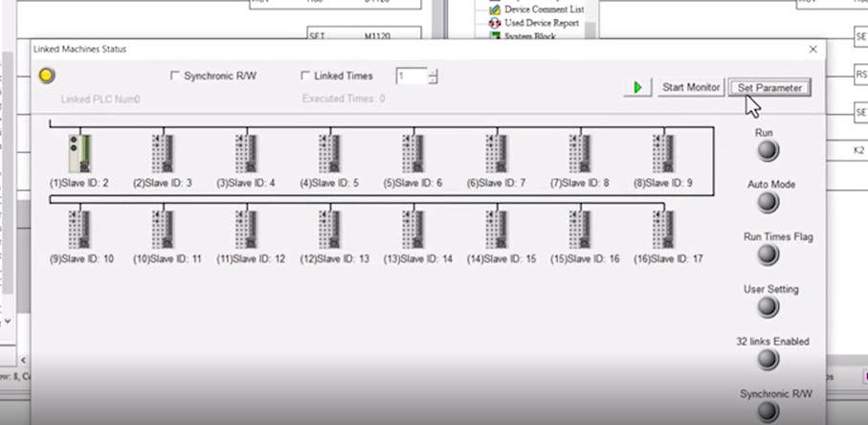This screenshot has width=868, height=425.
Task: Click the Run indicator lamp
Action: coord(768,150)
